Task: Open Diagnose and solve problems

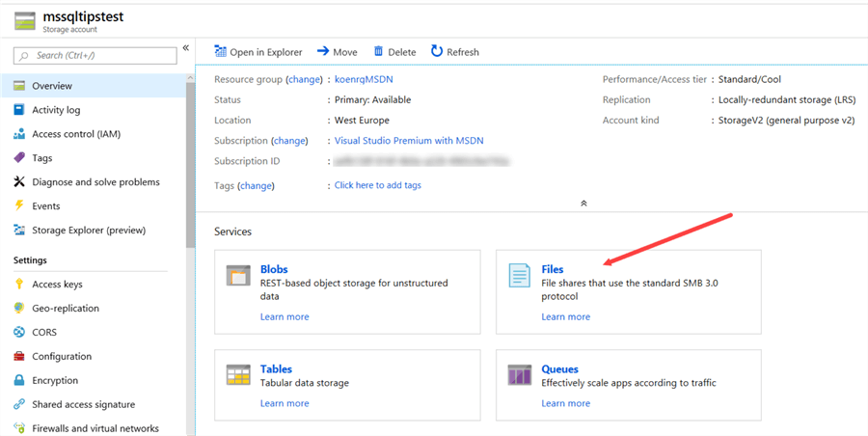Action: [97, 181]
